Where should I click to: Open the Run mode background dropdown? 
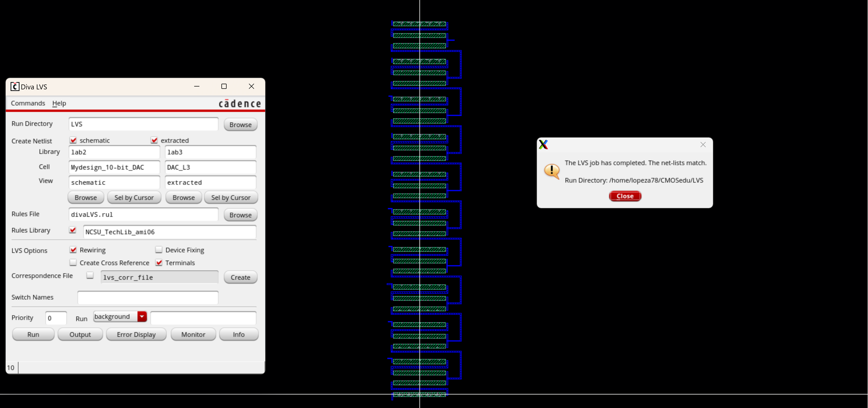pyautogui.click(x=142, y=317)
